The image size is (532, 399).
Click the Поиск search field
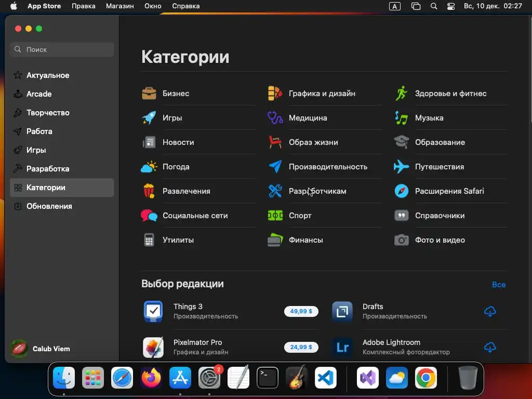tap(62, 49)
